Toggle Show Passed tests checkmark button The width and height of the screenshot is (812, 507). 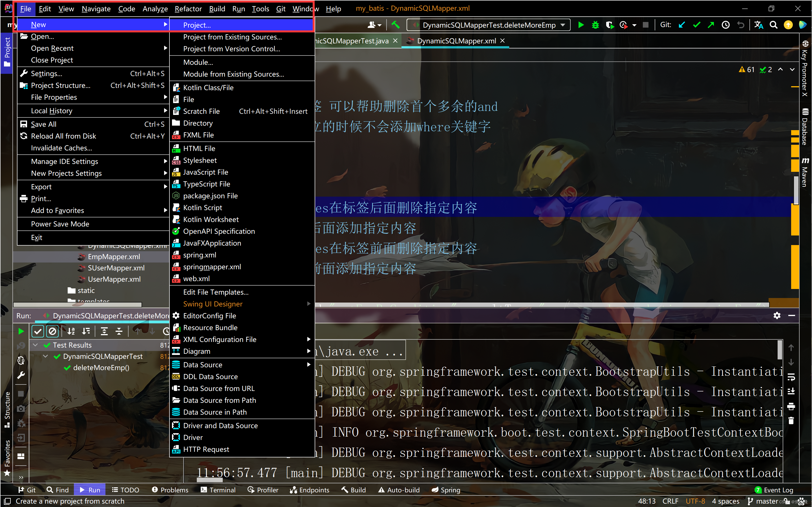pyautogui.click(x=37, y=331)
